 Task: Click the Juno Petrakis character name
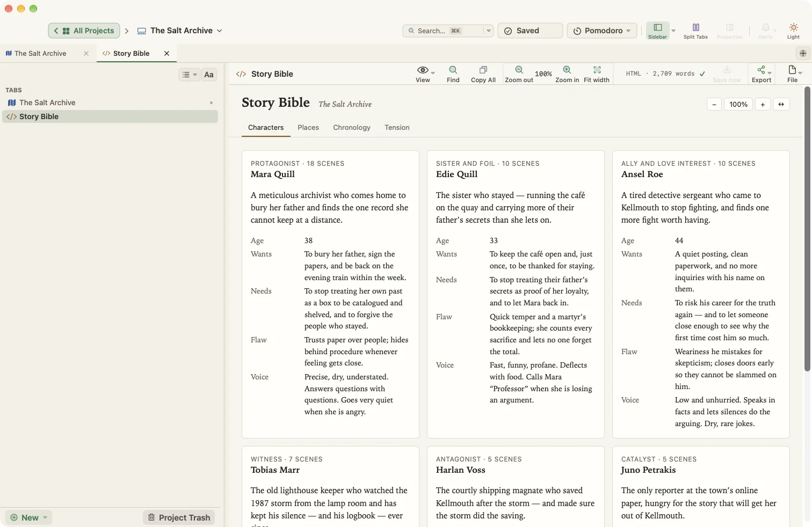click(x=648, y=470)
